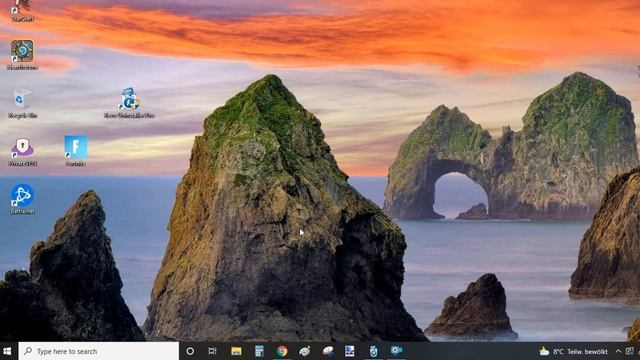Expand the hidden system tray icons chevron
Image resolution: width=640 pixels, height=360 pixels.
618,351
